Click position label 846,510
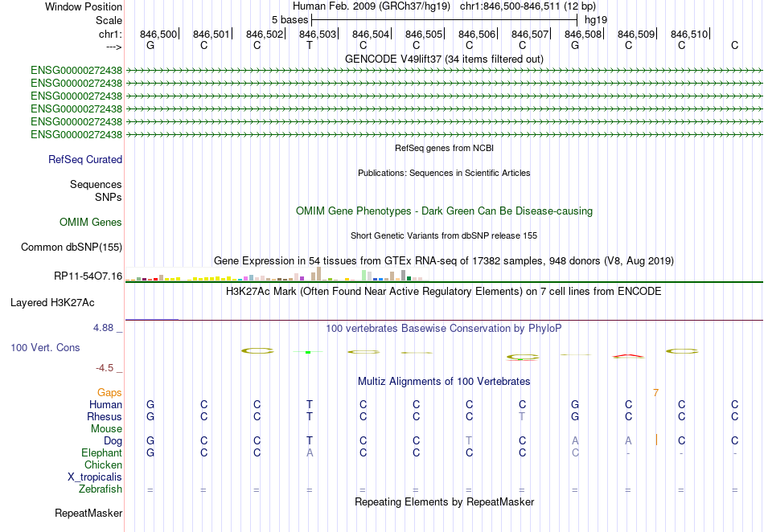Viewport: 764px width, 532px height. (689, 34)
